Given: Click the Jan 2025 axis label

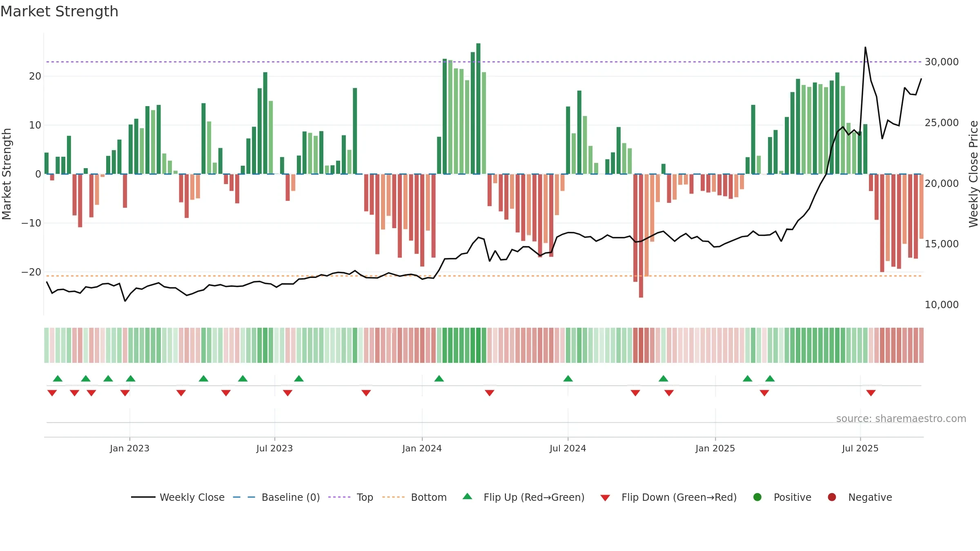Looking at the screenshot, I should 715,448.
